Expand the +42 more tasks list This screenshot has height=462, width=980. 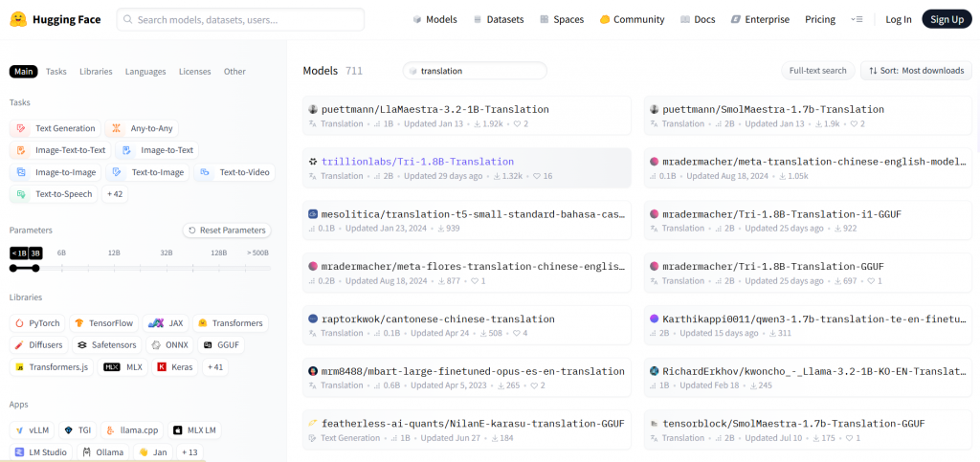(x=114, y=194)
